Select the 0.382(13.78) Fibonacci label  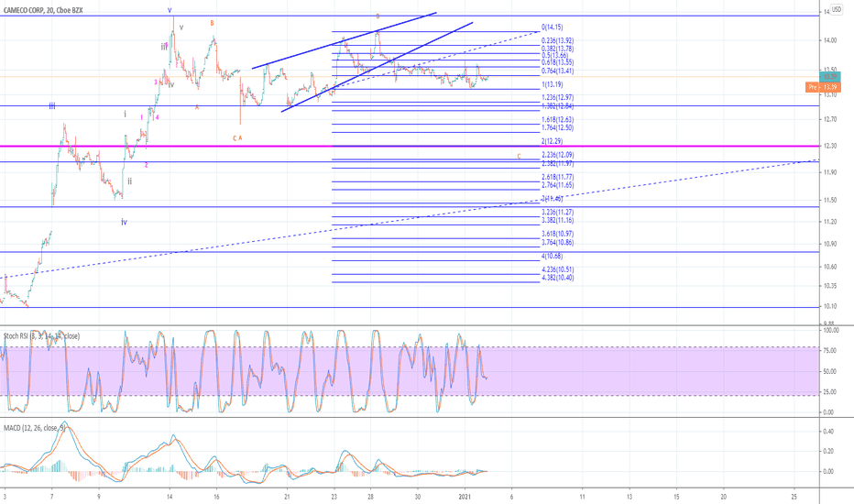[557, 49]
